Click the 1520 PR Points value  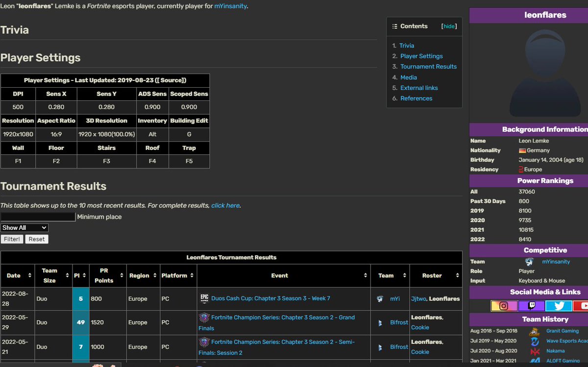(98, 322)
